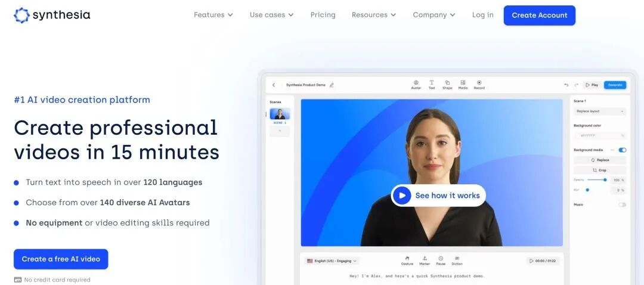
Task: Click the "140 diverse AI Avatars" text
Action: (144, 203)
